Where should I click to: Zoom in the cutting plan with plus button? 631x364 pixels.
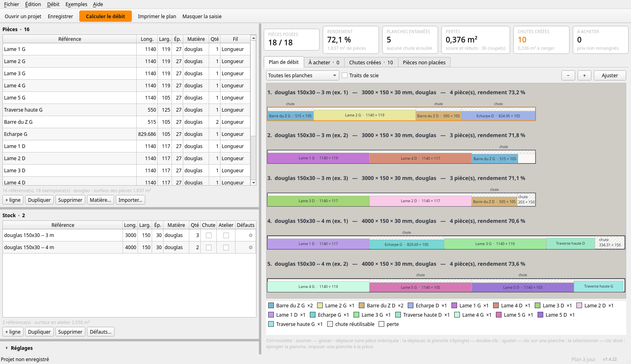[x=584, y=75]
